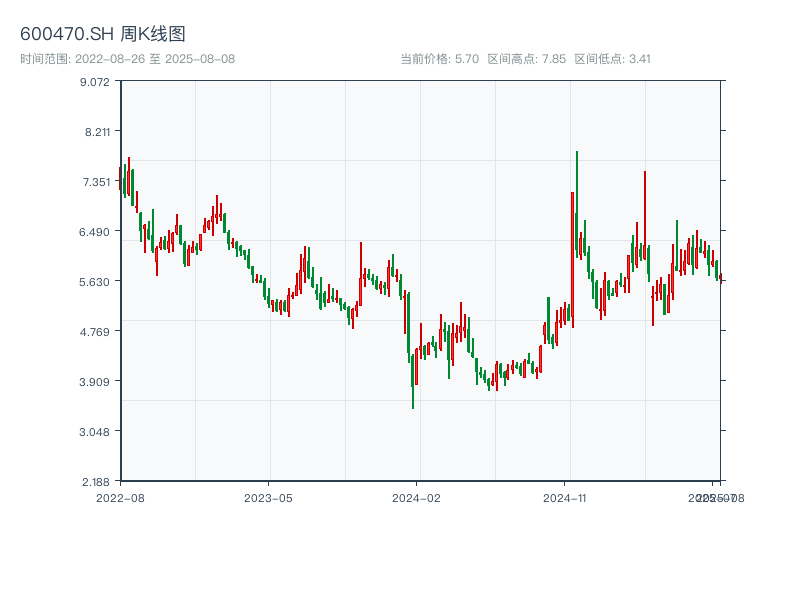Click the y-axis value 9.072
This screenshot has height=600, width=800.
(x=95, y=82)
